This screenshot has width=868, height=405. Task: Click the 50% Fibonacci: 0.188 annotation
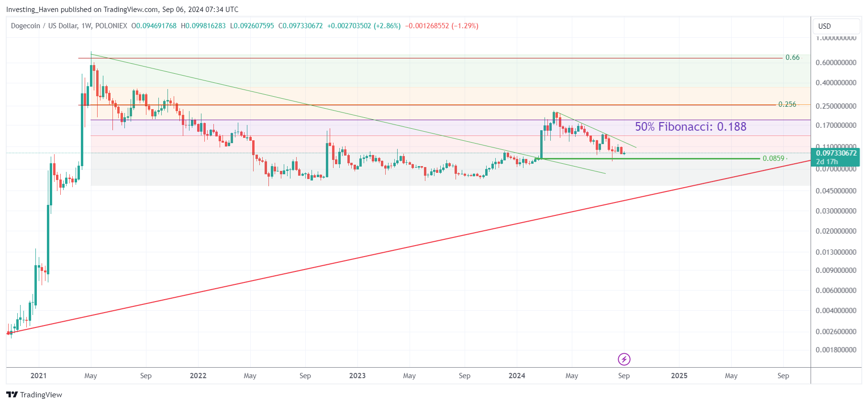point(690,126)
